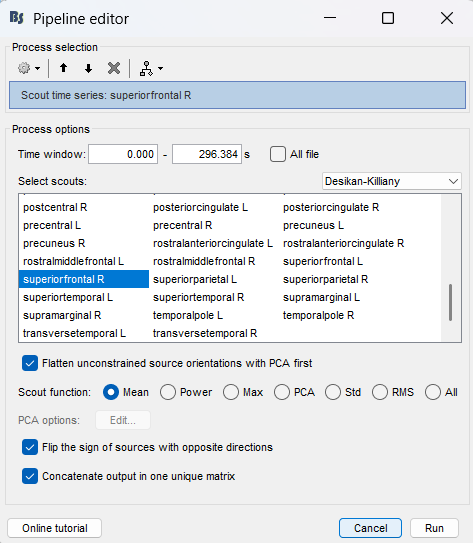
Task: Select scout posteriorcingulate L
Action: [200, 207]
